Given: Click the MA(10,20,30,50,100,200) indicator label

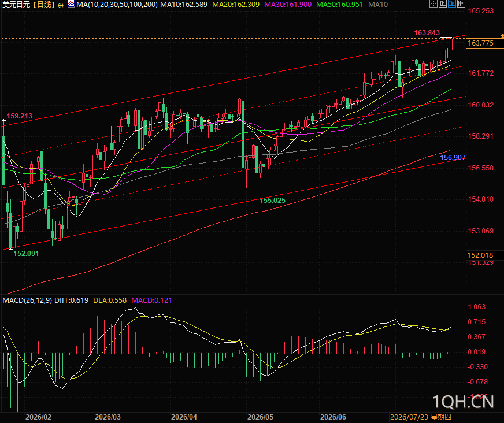Looking at the screenshot, I should tap(117, 5).
